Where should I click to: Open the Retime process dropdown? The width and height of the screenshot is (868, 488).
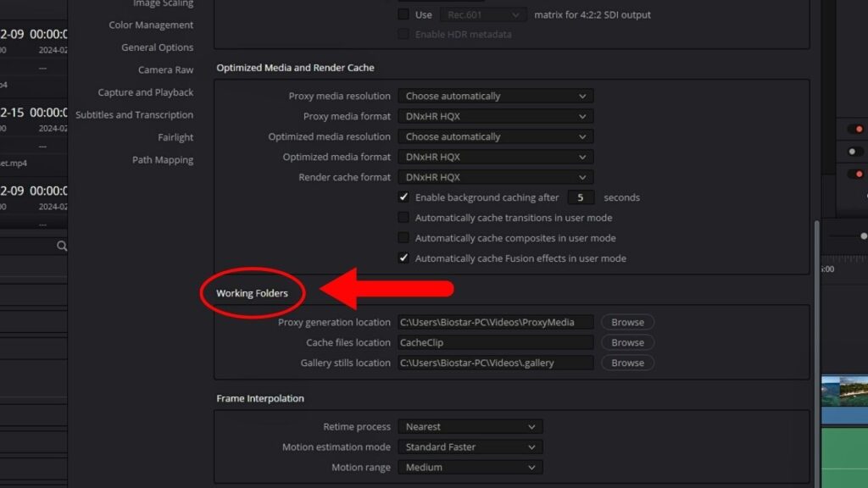coord(470,426)
